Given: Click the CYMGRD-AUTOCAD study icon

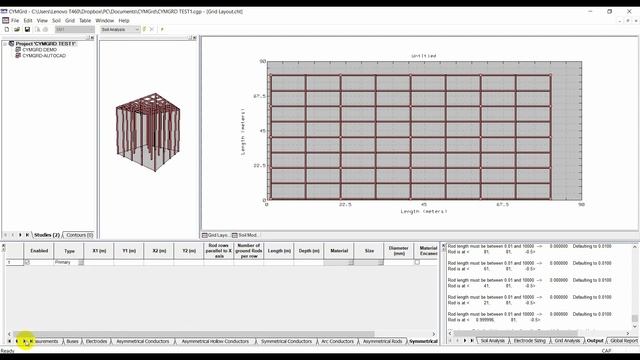Looking at the screenshot, I should point(18,56).
